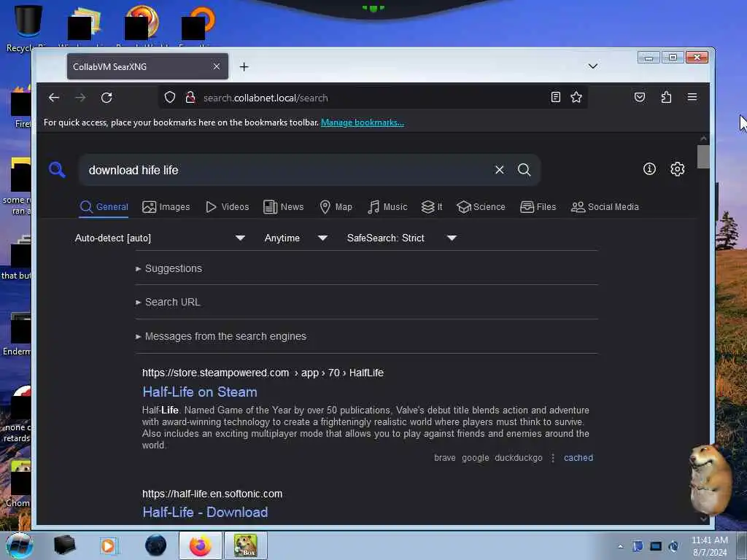Bookmark this page with the star icon
The image size is (747, 560).
tap(576, 98)
